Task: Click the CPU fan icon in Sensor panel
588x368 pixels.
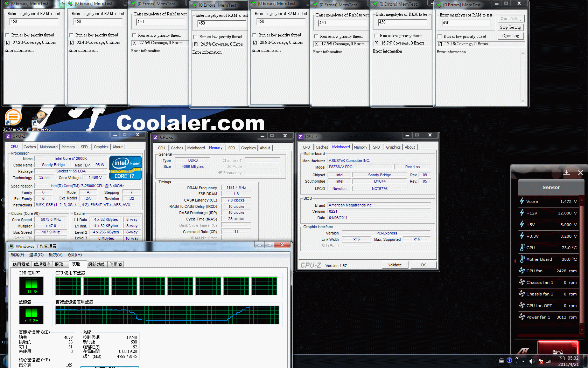Action: pyautogui.click(x=522, y=271)
